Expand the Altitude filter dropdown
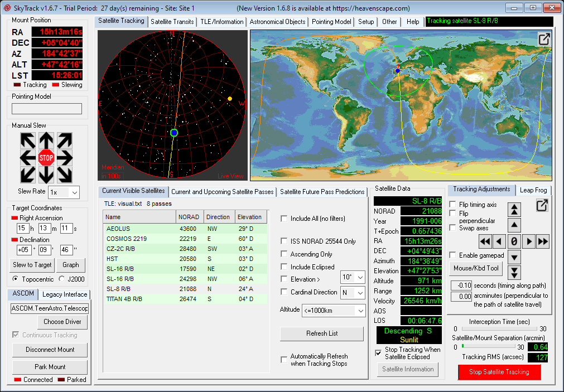This screenshot has height=392, width=564. pos(359,311)
